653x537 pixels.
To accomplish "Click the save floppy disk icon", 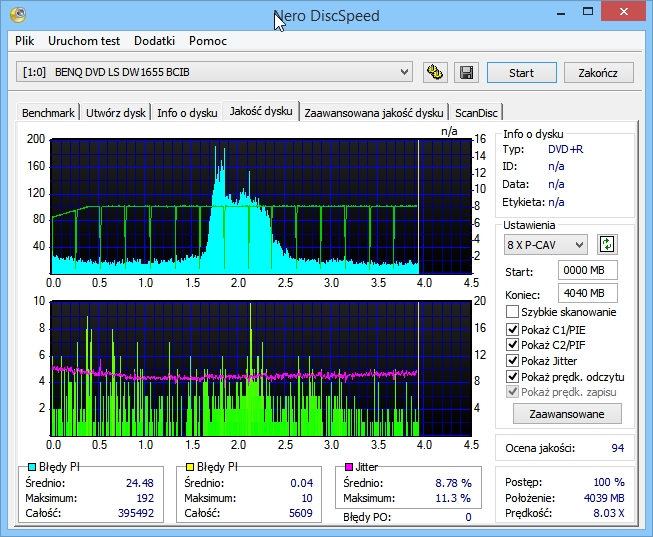I will coord(466,72).
